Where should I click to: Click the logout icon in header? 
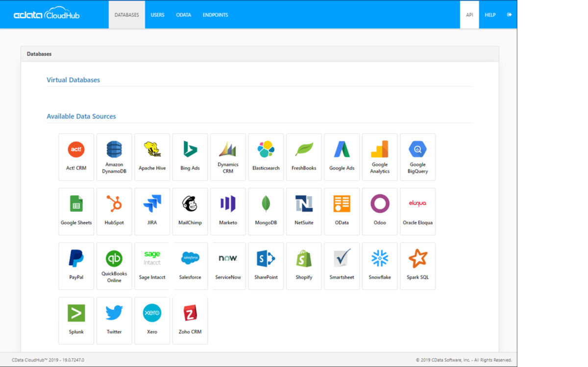[510, 15]
